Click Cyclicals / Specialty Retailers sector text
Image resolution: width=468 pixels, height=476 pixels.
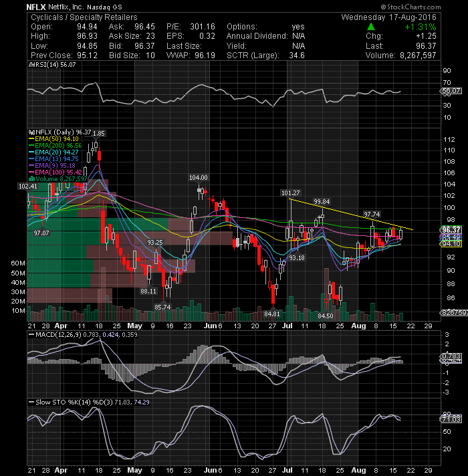pos(84,17)
